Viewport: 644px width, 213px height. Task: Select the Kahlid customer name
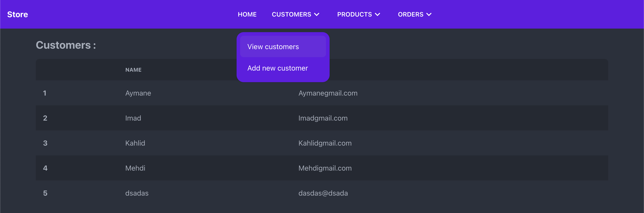(x=135, y=143)
